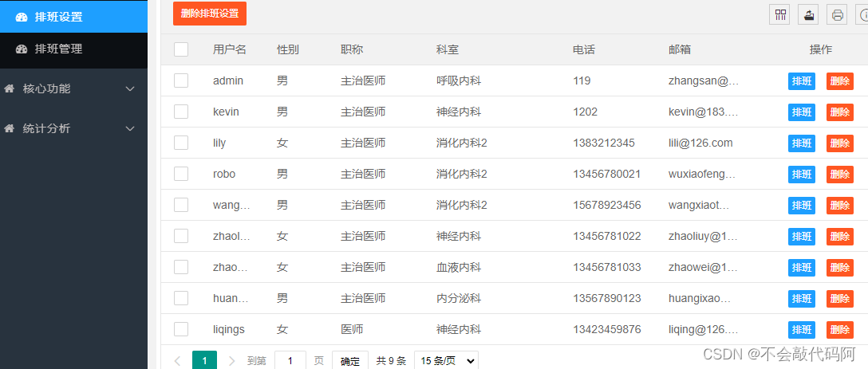Click 排班 for the huangixao… row
868x369 pixels.
coord(802,299)
